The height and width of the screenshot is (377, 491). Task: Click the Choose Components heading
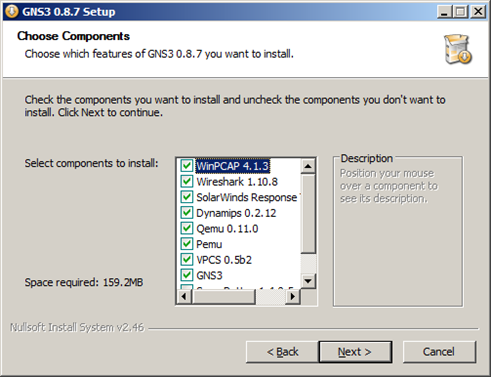(x=73, y=36)
